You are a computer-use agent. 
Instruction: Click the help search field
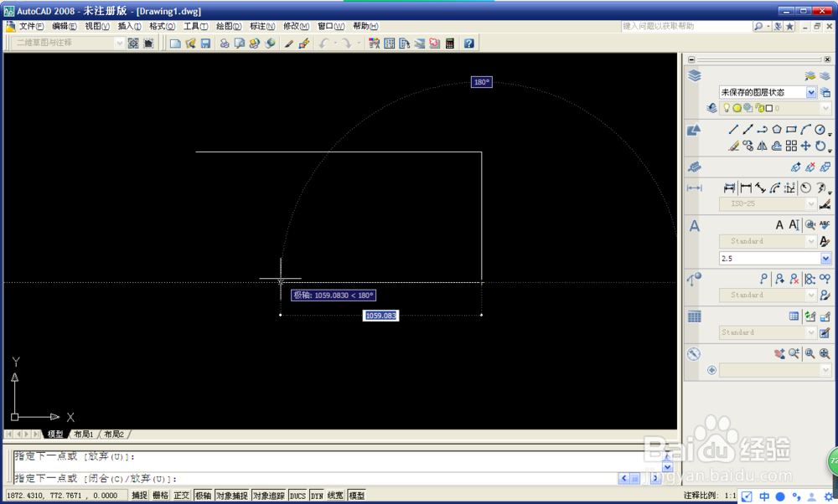coord(686,26)
